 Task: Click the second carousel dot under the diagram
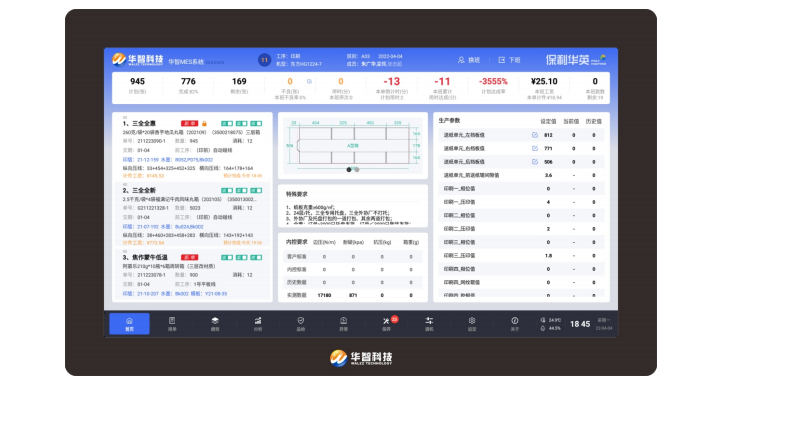click(x=357, y=169)
